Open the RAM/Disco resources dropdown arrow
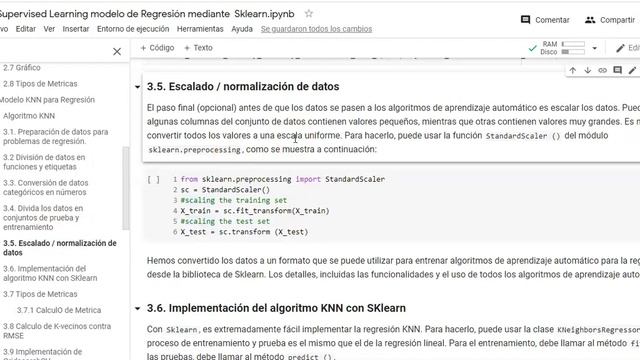The image size is (640, 360). click(x=595, y=48)
